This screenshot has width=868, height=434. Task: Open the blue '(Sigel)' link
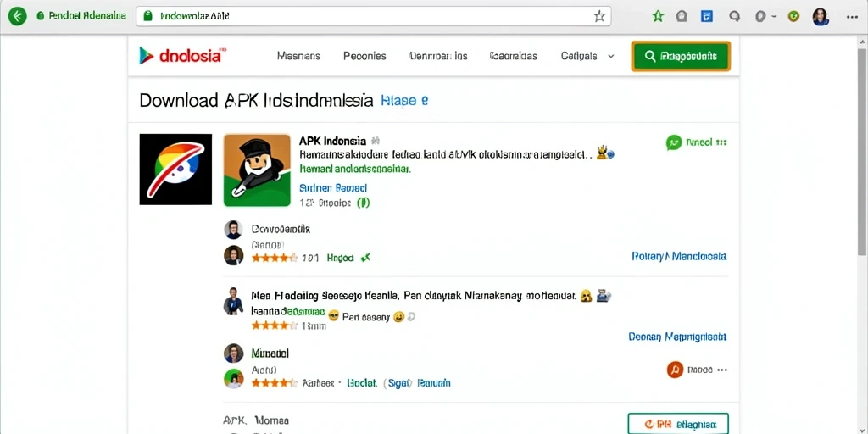click(x=398, y=382)
